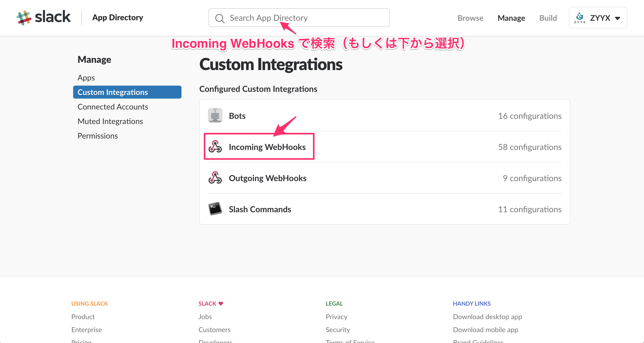Image resolution: width=644 pixels, height=343 pixels.
Task: Expand the ZYYX workspace dropdown arrow
Action: click(618, 18)
